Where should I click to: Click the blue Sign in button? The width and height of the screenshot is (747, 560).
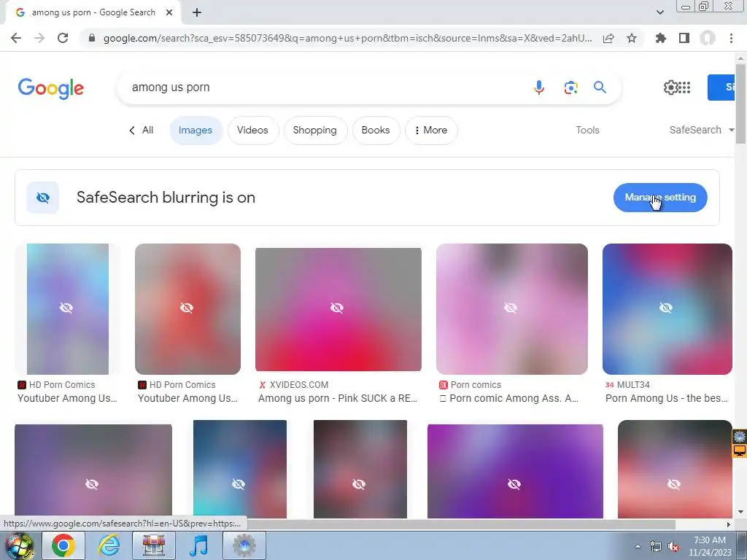pyautogui.click(x=721, y=87)
